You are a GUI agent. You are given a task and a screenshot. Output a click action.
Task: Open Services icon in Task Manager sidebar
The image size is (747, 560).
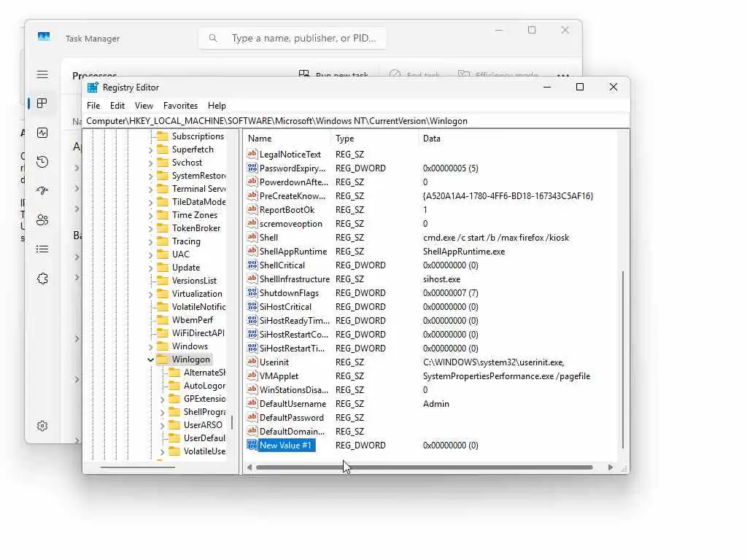(x=42, y=279)
